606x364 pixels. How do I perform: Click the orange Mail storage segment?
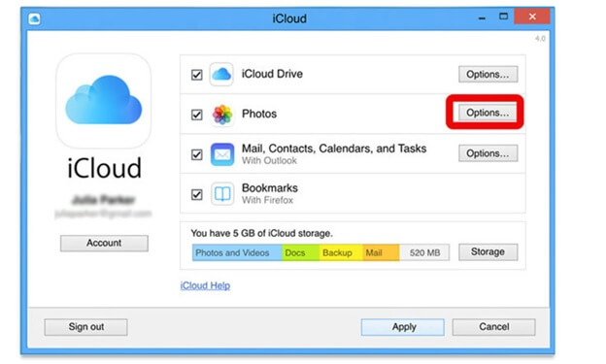click(381, 252)
